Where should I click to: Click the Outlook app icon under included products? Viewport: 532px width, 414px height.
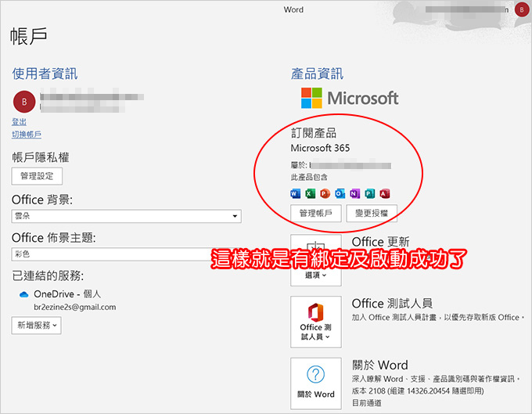pos(340,193)
